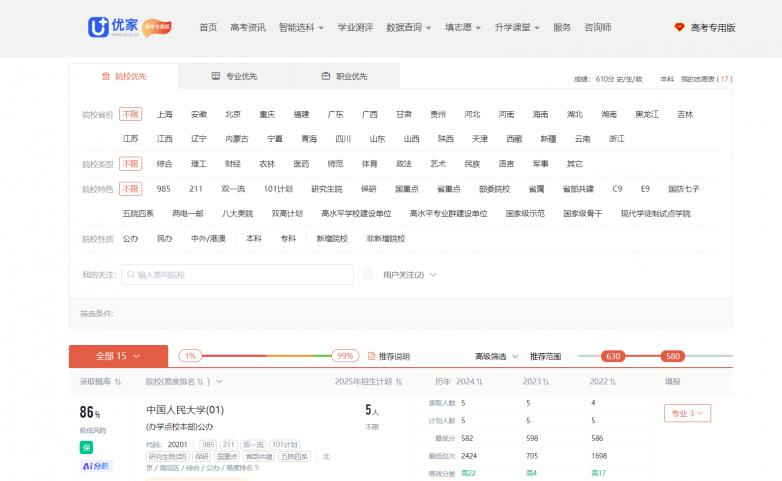Click the 630 score range slider handle

[x=613, y=356]
